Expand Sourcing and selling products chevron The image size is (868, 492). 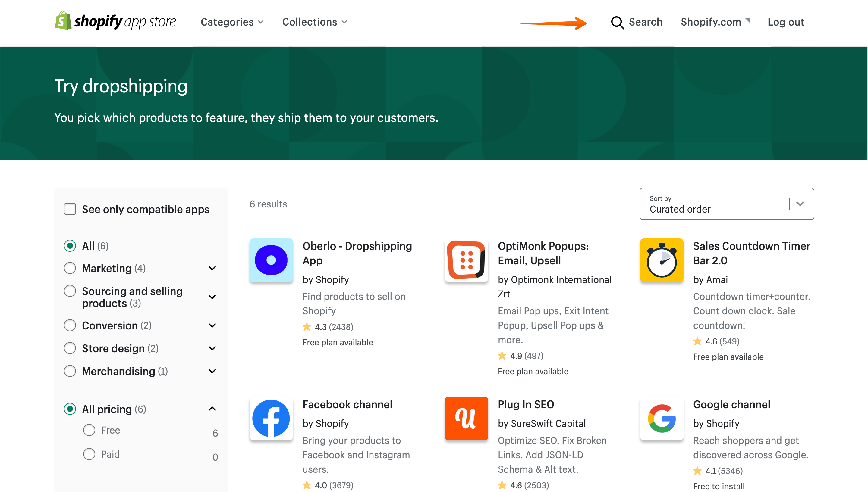click(212, 297)
